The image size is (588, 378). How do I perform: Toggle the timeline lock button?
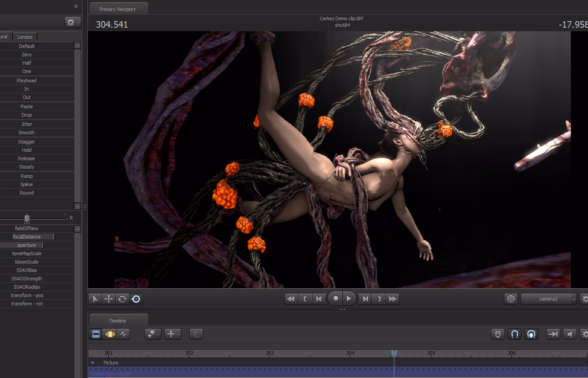pos(498,334)
